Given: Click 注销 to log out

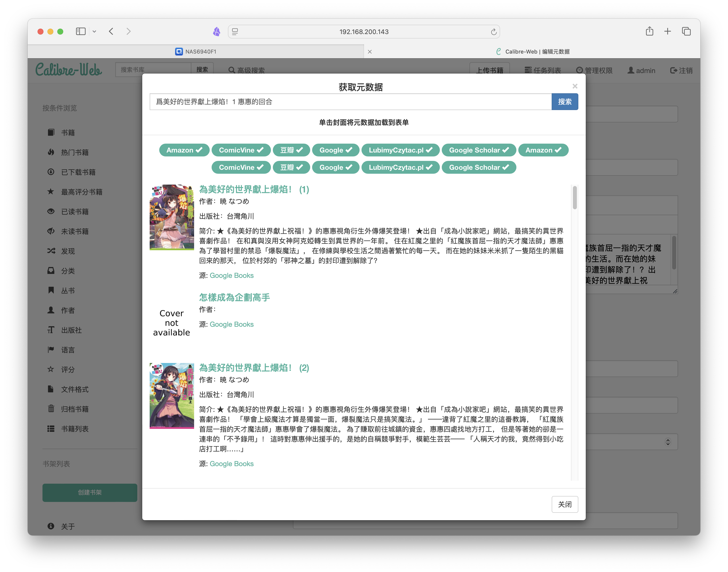Looking at the screenshot, I should 681,70.
